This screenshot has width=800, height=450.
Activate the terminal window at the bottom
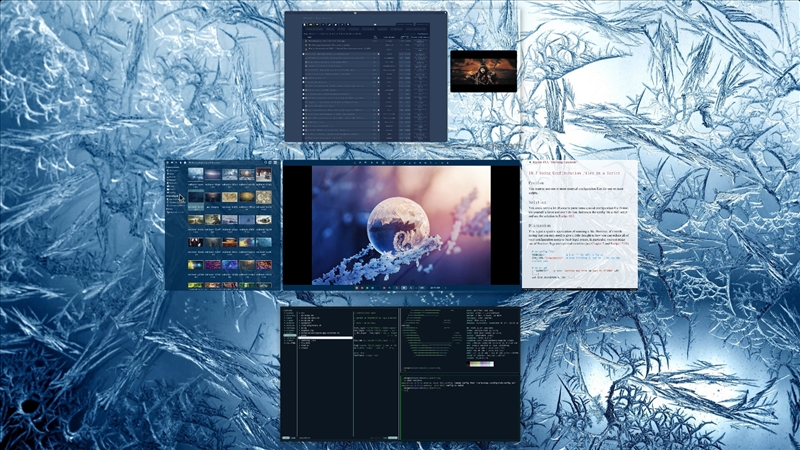click(401, 374)
